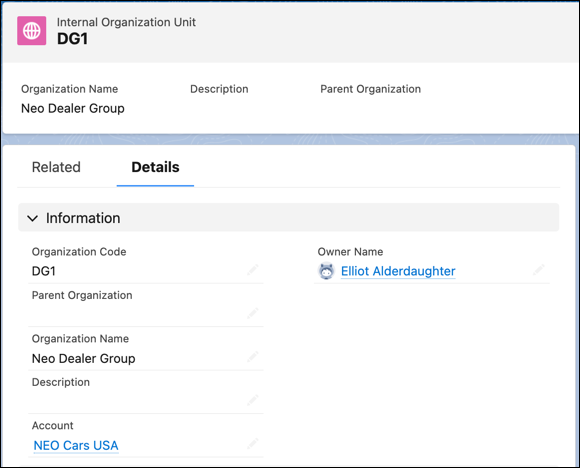Edit Organization Code using pencil icon
Image resolution: width=580 pixels, height=468 pixels.
(x=253, y=270)
